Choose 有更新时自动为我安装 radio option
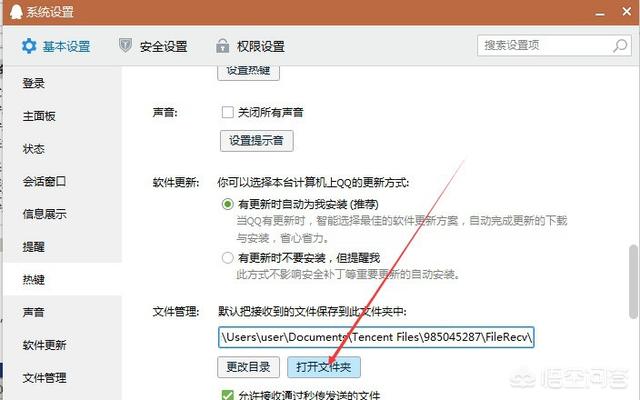This screenshot has height=400, width=640. [x=227, y=204]
